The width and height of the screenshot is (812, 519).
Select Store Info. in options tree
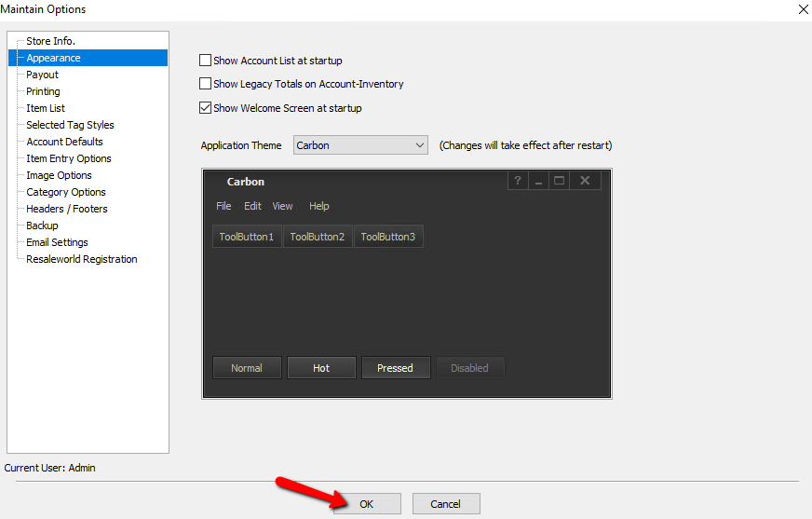click(x=50, y=41)
